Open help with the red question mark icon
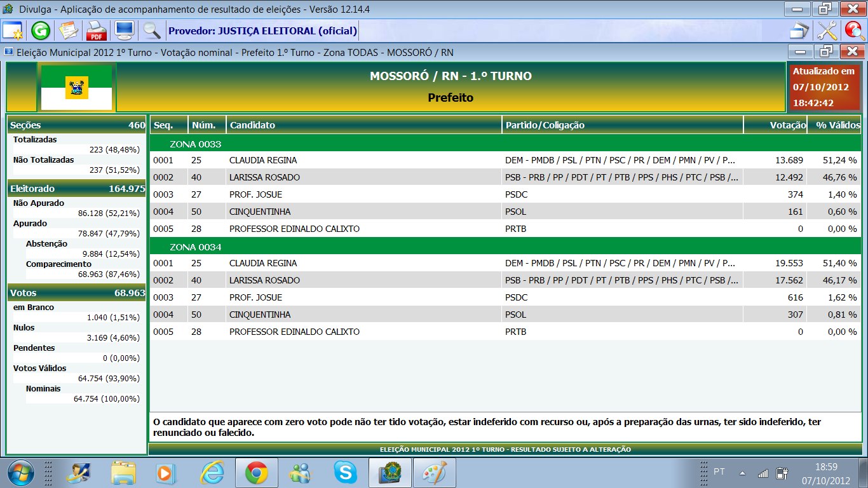Viewport: 868px width, 488px height. click(854, 30)
